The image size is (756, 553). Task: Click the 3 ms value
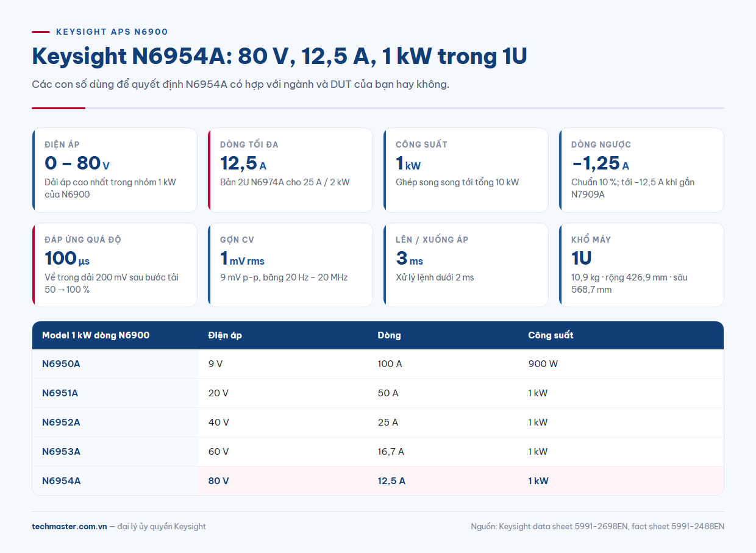[x=410, y=258]
